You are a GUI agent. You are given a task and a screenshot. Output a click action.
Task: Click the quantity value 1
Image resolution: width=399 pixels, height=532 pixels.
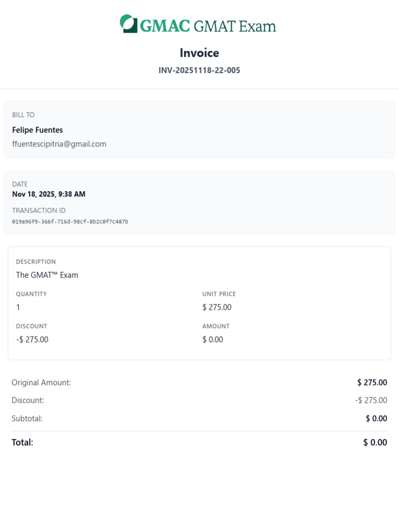pyautogui.click(x=18, y=308)
